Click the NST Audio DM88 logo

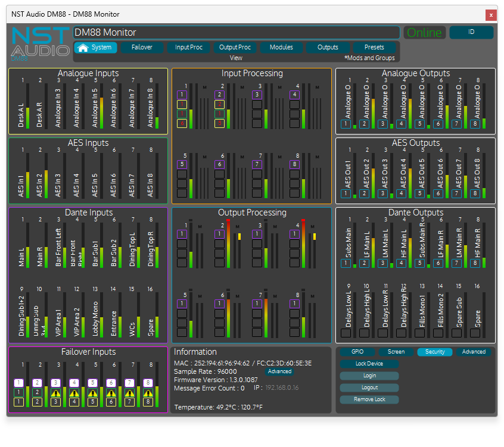pyautogui.click(x=40, y=43)
